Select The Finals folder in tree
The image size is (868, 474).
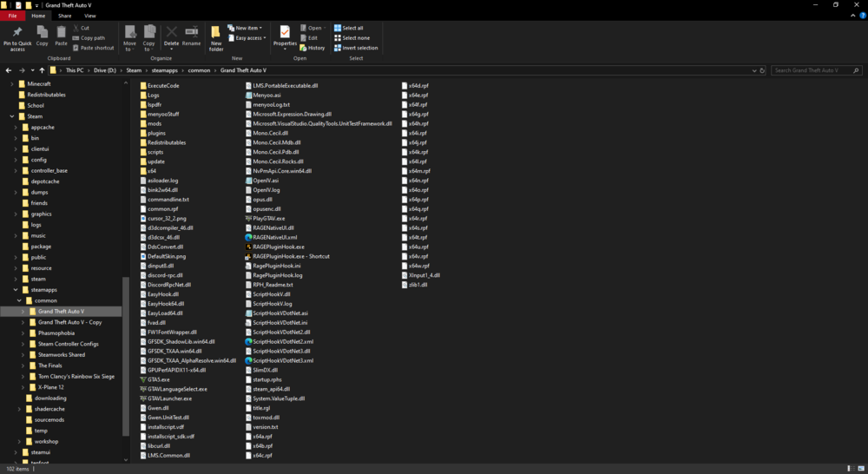49,365
